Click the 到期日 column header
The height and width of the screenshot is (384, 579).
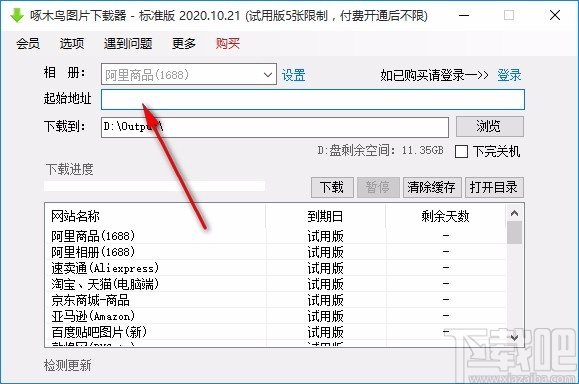click(326, 216)
